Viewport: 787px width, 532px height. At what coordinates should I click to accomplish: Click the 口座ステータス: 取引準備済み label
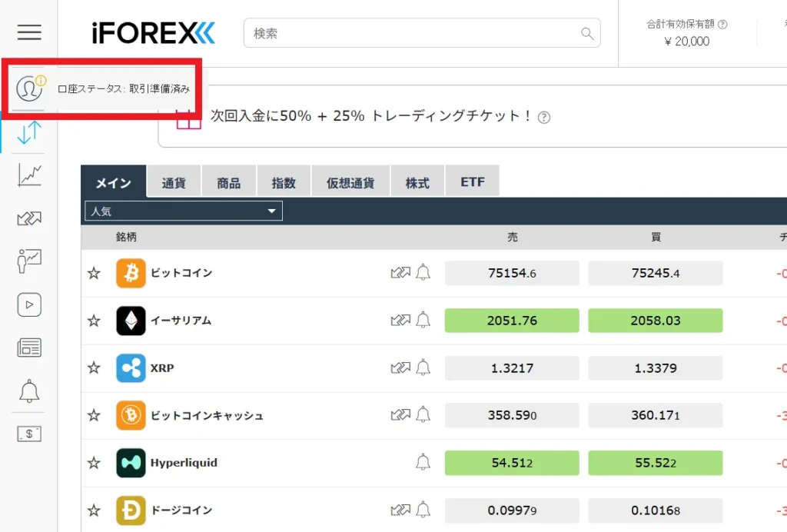124,89
